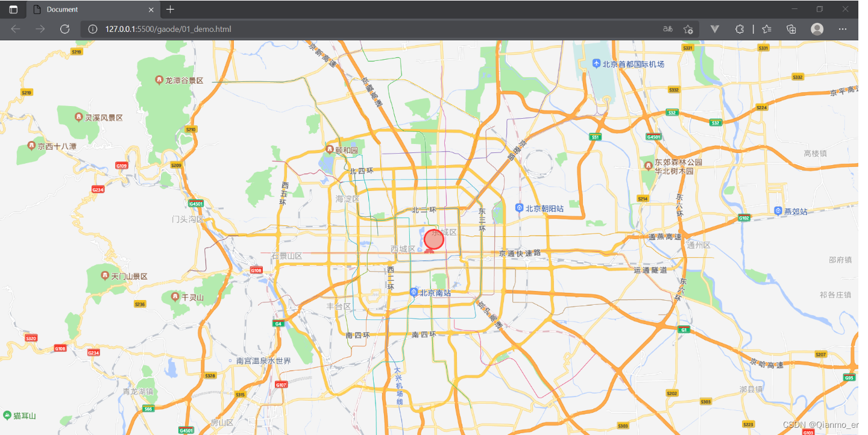Click the 灵溪风景区 scenic icon
The height and width of the screenshot is (435, 868).
tap(78, 117)
